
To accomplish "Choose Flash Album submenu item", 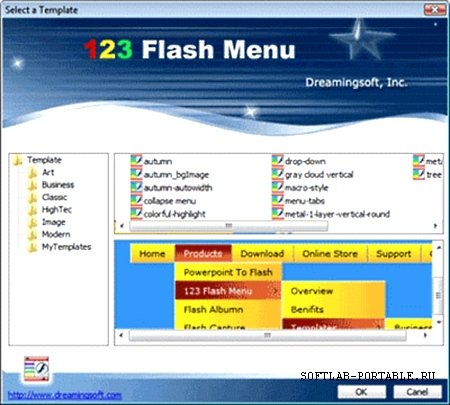I will tap(228, 309).
